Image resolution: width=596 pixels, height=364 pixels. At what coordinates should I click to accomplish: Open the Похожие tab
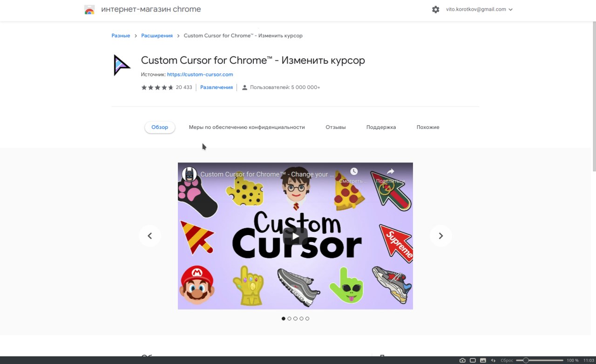click(428, 127)
